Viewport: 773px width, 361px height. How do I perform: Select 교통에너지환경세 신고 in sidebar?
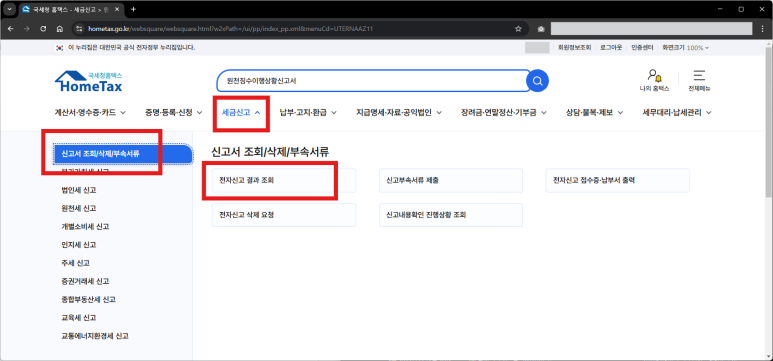(x=95, y=336)
